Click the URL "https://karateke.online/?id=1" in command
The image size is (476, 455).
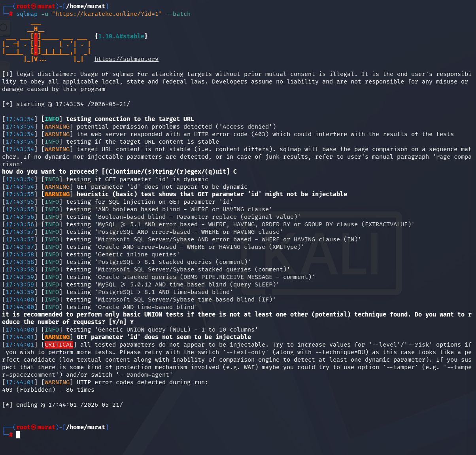point(107,14)
